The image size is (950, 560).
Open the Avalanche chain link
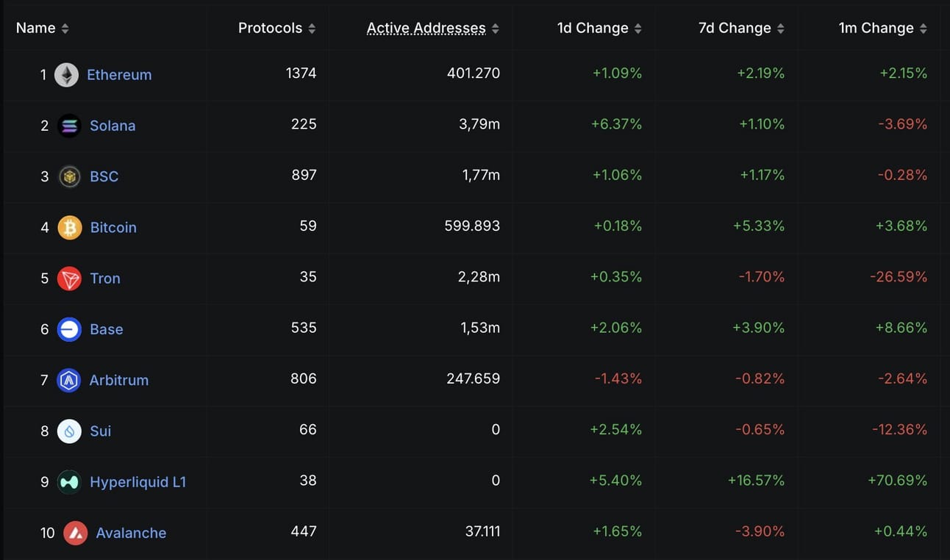131,533
